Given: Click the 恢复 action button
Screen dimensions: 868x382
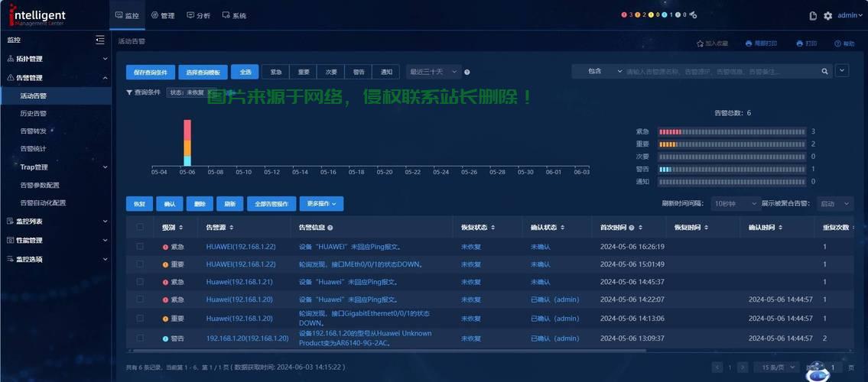Looking at the screenshot, I should 139,204.
